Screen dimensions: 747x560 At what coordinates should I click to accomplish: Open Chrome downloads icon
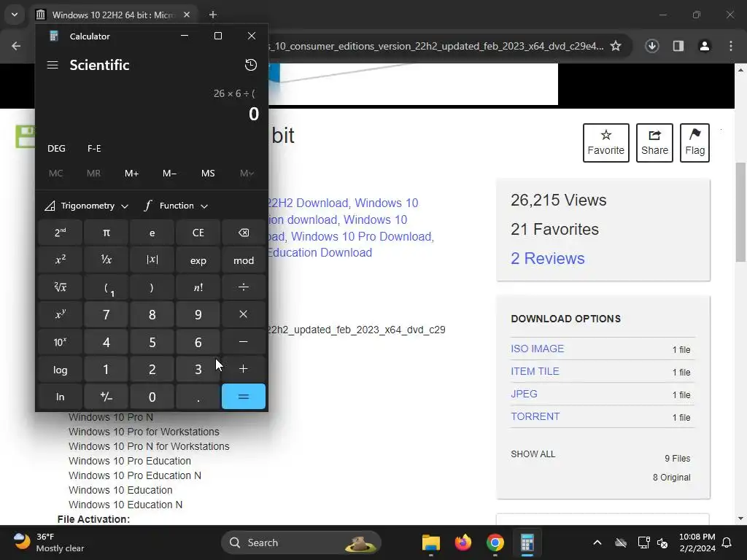click(x=651, y=46)
